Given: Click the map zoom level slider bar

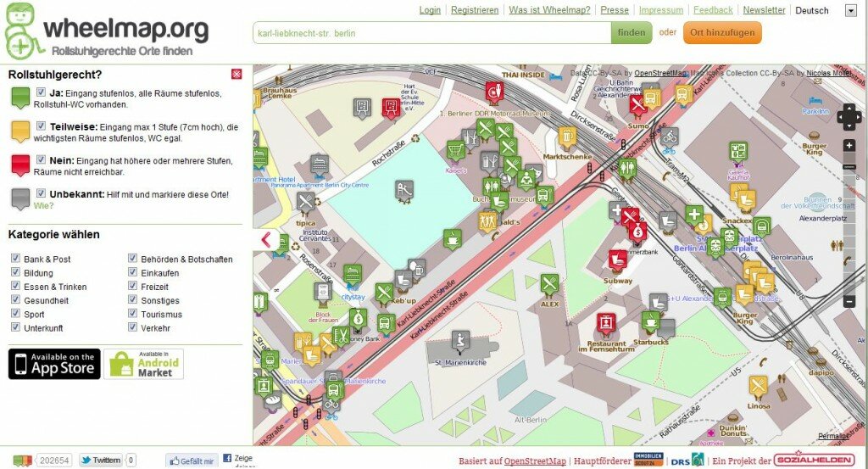Looking at the screenshot, I should [849, 224].
